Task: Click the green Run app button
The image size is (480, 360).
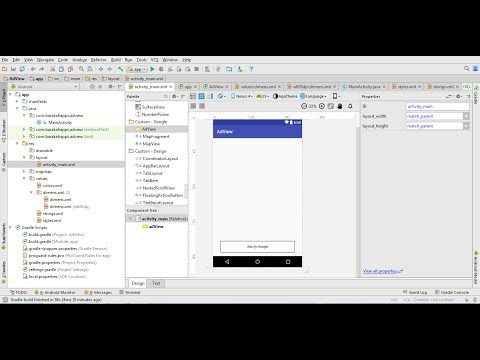Action: (x=152, y=69)
